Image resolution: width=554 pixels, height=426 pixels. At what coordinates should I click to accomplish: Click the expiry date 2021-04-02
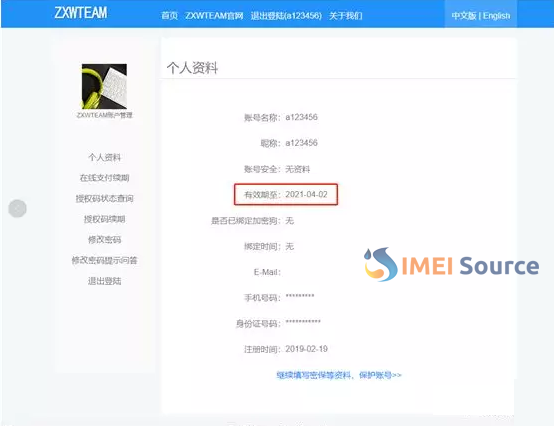pyautogui.click(x=306, y=194)
